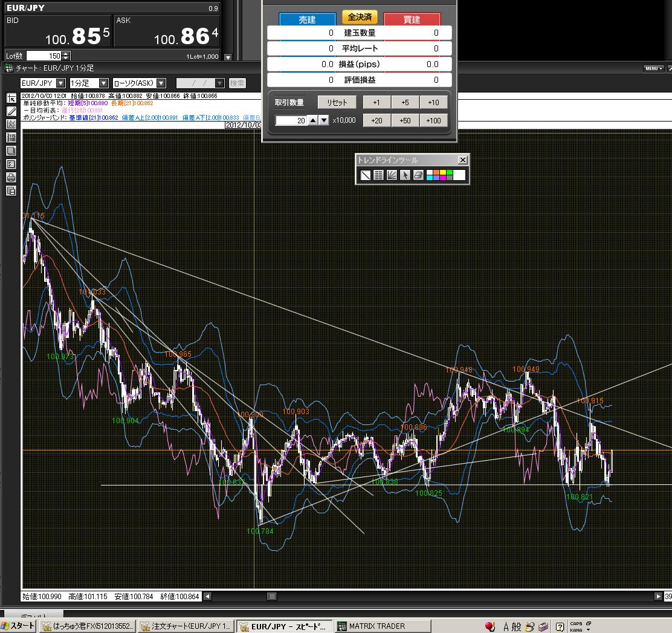Open the MENU dropdown on the chart window
The image size is (672, 633).
[653, 68]
